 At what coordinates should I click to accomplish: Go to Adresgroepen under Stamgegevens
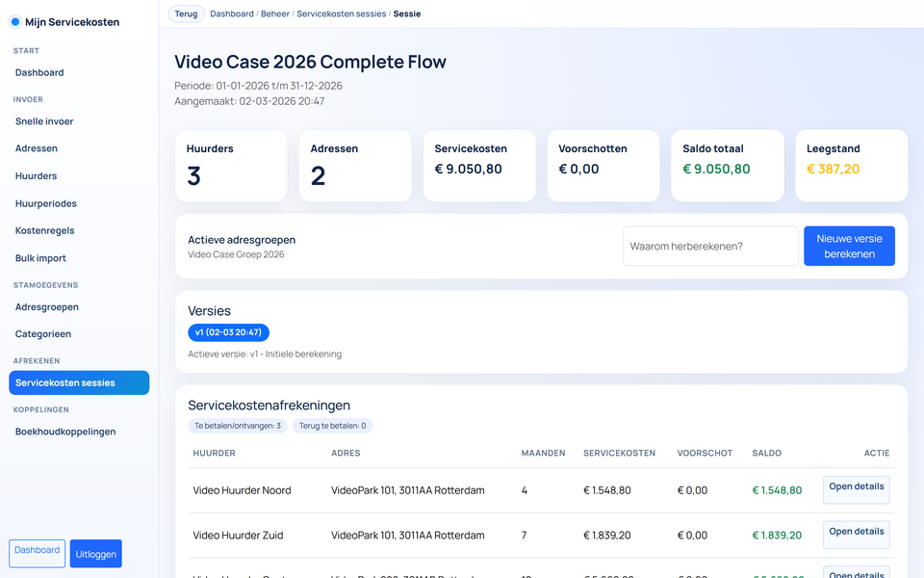pyautogui.click(x=47, y=307)
